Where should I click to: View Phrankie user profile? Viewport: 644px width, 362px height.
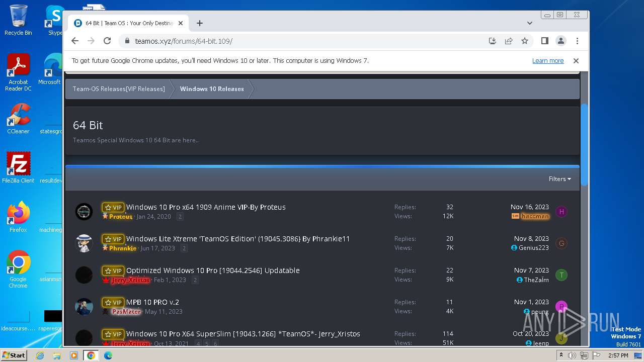(x=123, y=248)
